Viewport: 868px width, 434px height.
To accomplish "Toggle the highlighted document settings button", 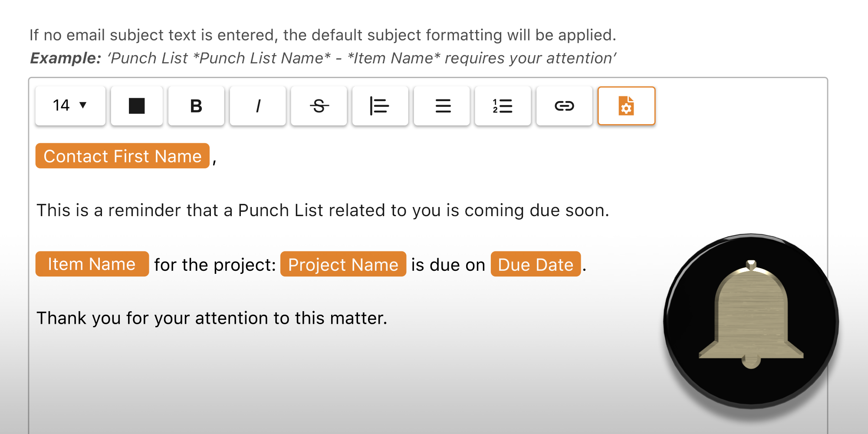I will click(625, 105).
